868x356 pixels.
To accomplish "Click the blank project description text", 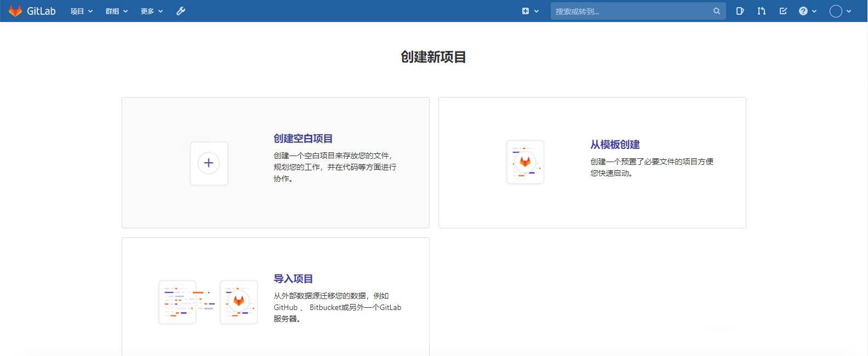I will pyautogui.click(x=335, y=167).
